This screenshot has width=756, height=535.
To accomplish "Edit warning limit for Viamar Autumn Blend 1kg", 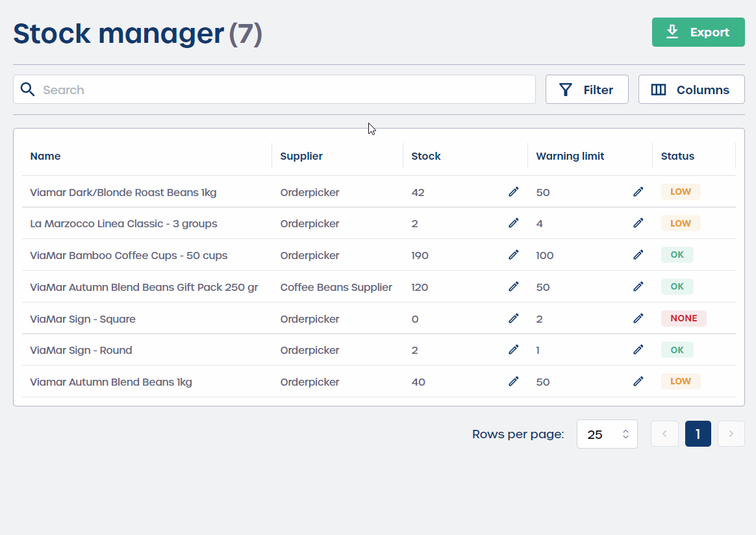I will point(638,381).
